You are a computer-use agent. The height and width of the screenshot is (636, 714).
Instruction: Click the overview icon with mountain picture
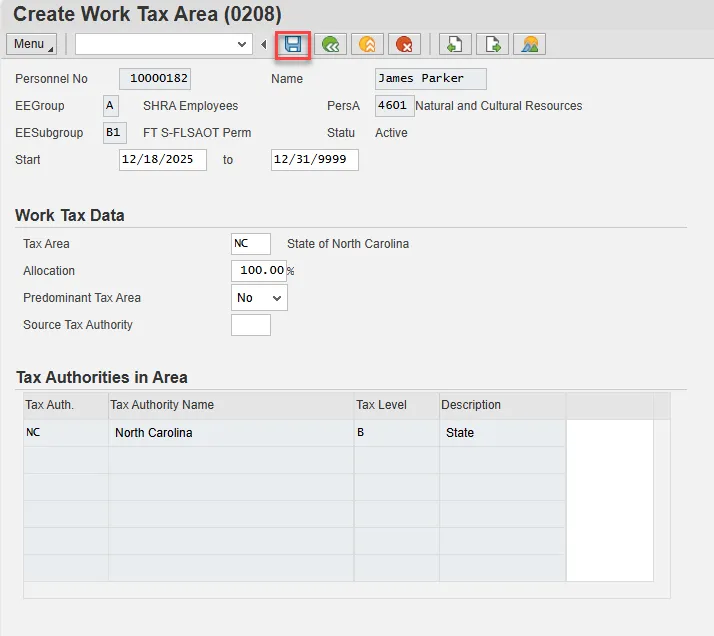click(529, 44)
